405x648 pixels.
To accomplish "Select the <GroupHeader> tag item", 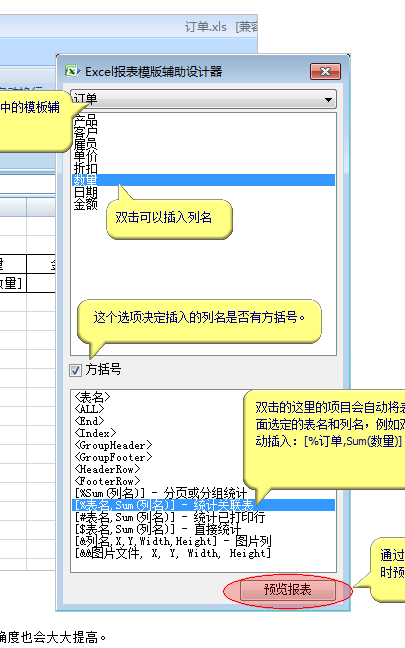I will pyautogui.click(x=113, y=445).
